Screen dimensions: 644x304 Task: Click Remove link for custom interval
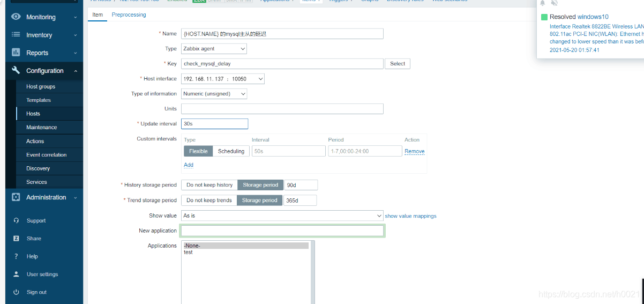(x=415, y=151)
